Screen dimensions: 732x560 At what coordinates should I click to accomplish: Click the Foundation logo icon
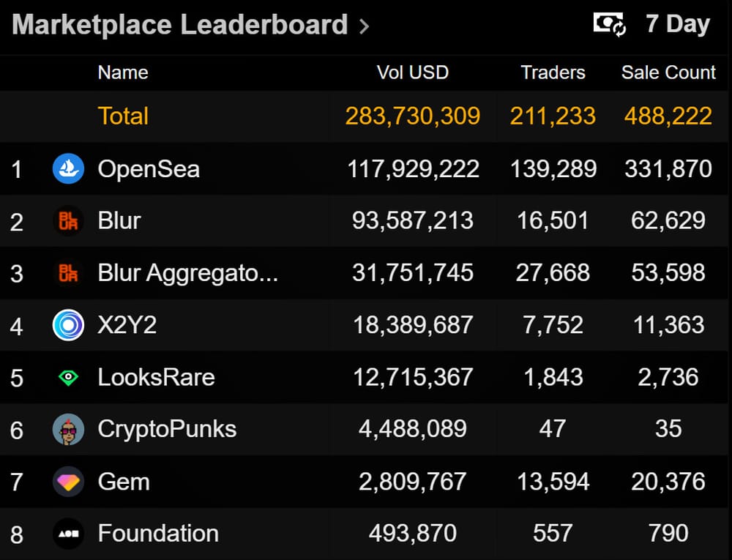pos(68,534)
